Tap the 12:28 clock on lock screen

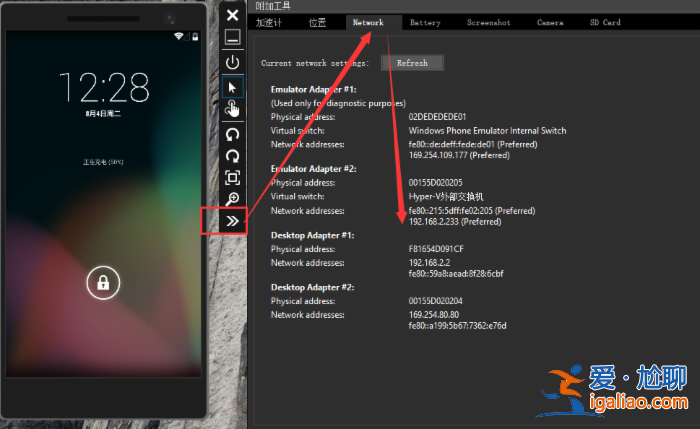[103, 88]
